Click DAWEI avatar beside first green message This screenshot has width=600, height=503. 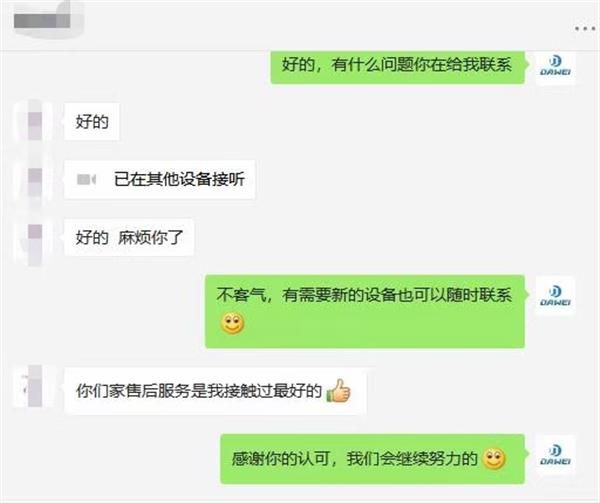(x=555, y=66)
